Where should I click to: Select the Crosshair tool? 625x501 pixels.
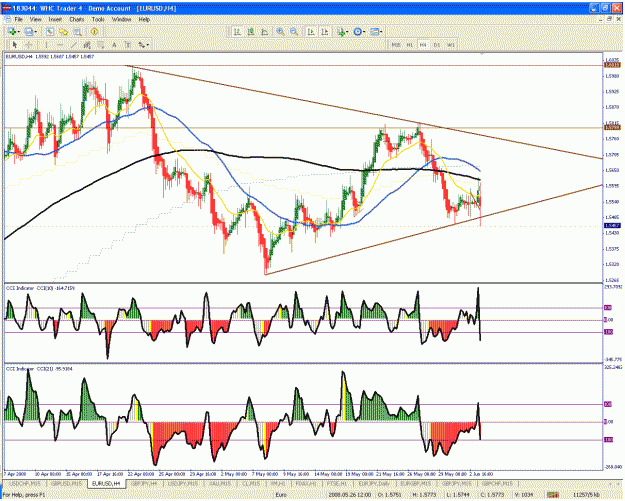point(29,45)
